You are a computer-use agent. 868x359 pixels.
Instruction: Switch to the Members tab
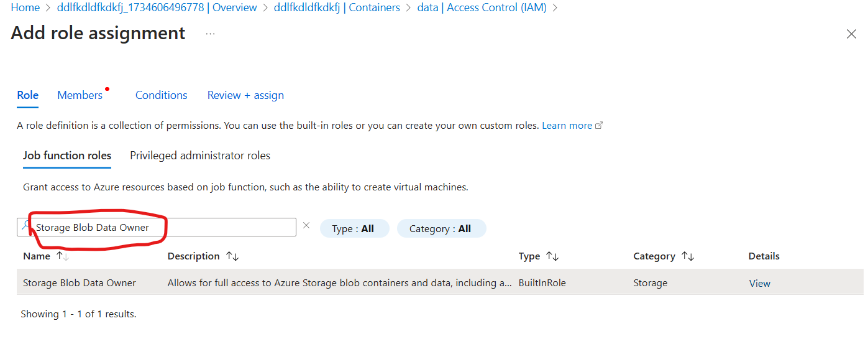pyautogui.click(x=80, y=95)
